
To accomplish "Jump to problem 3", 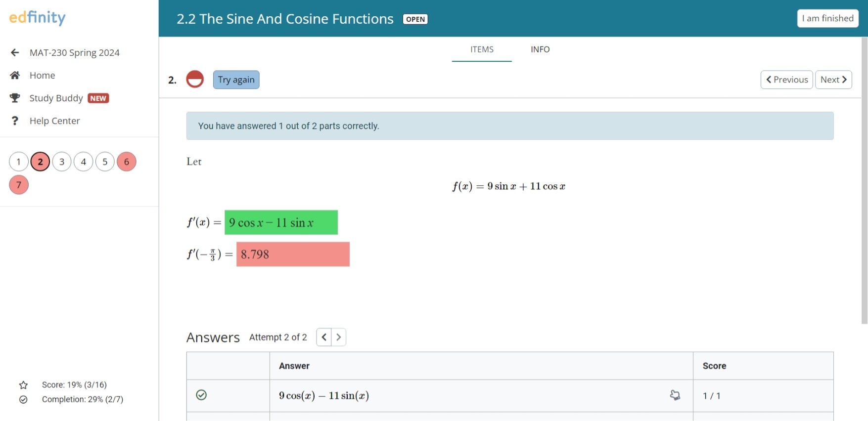I will [62, 162].
